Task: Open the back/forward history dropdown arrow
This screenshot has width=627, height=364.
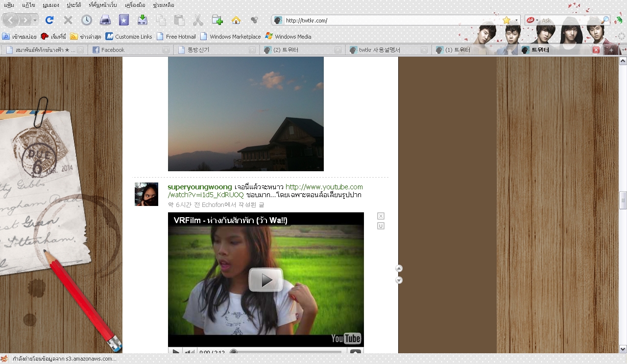Action: click(x=35, y=20)
